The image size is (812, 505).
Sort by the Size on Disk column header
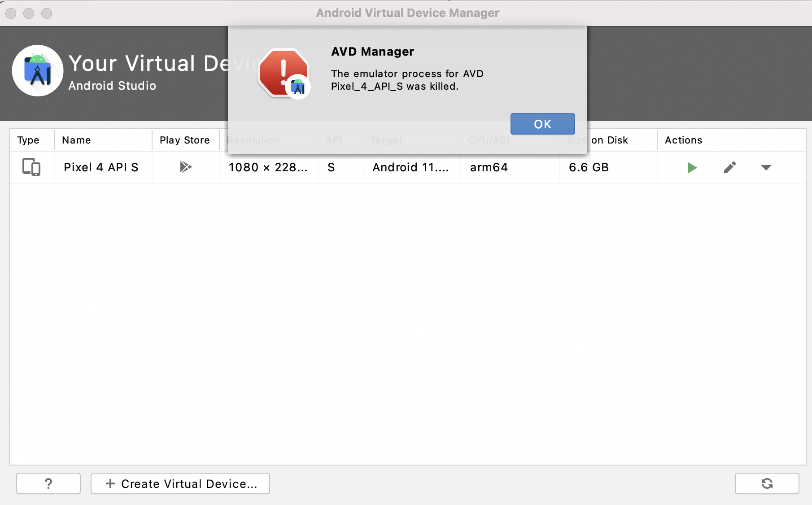[608, 140]
